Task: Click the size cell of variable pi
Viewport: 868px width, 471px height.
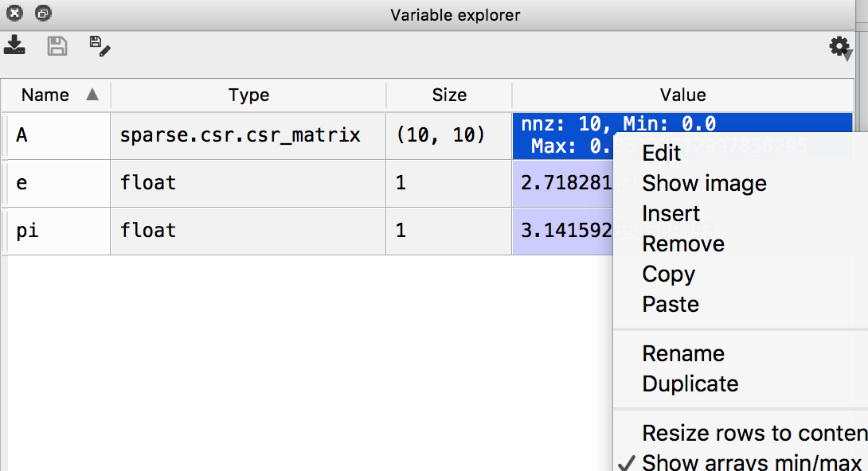Action: (x=449, y=231)
